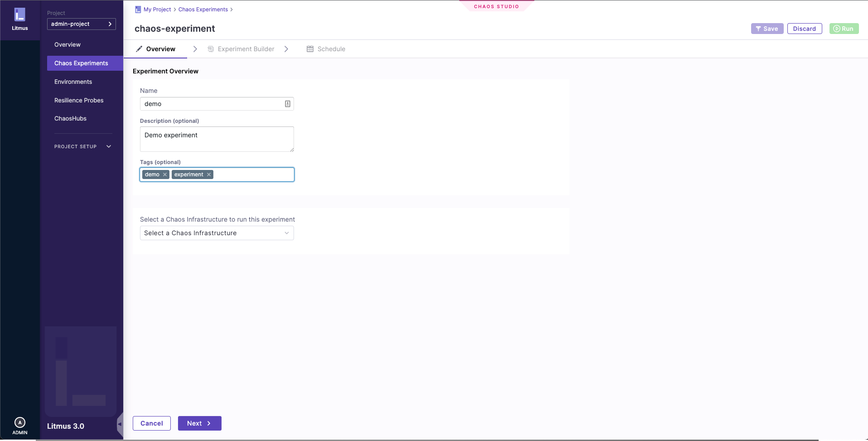Click the Litmus logo
Screen dimensions: 868x441
pyautogui.click(x=20, y=15)
